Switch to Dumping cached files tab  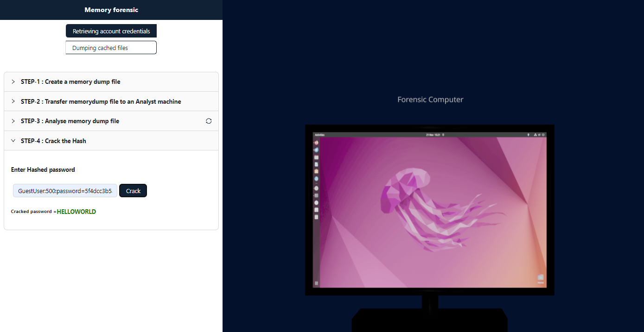point(111,48)
